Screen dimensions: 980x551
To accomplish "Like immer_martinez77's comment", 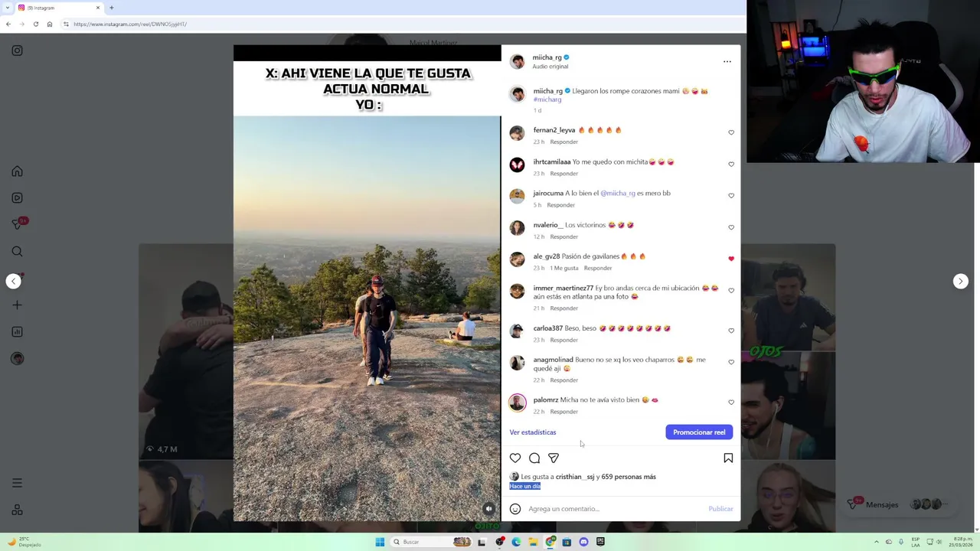I will tap(731, 290).
